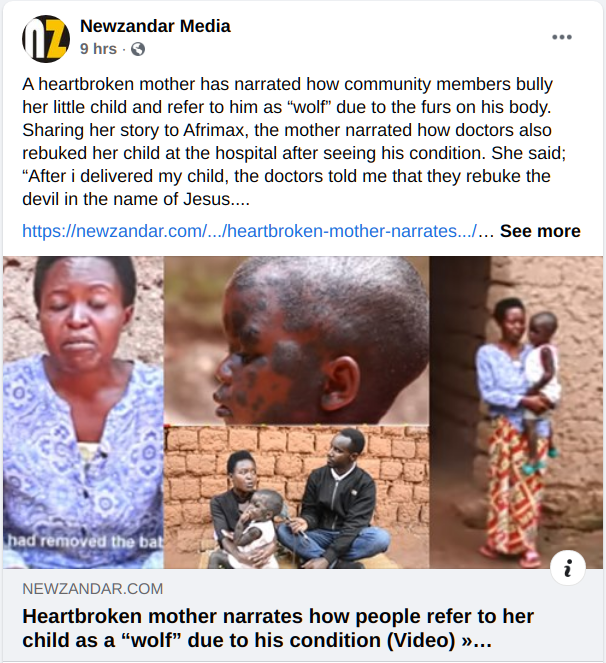Click the '9 hrs' post timestamp
606x663 pixels.
(98, 49)
